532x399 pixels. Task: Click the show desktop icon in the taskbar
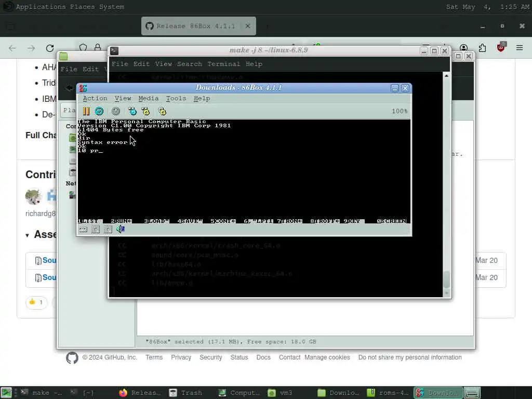pos(6,393)
